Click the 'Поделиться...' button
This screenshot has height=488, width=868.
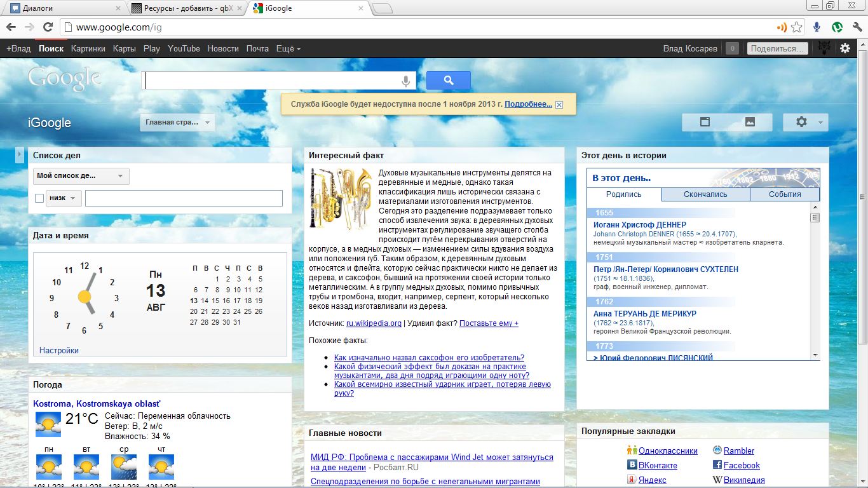click(778, 48)
